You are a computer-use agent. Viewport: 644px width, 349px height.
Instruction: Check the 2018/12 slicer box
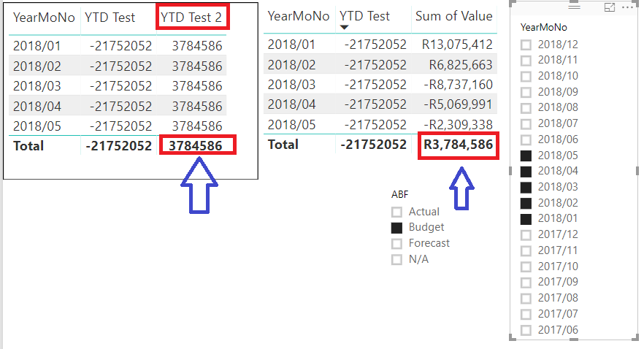(526, 45)
